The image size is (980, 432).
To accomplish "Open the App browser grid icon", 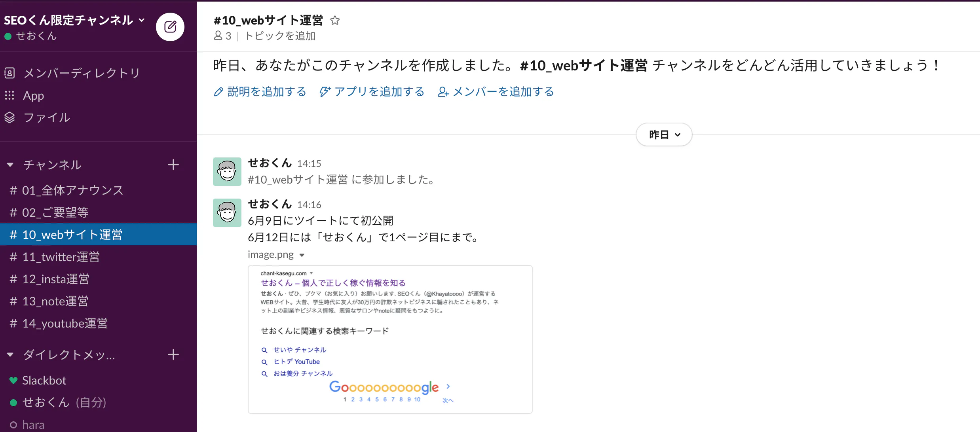I will pyautogui.click(x=9, y=95).
